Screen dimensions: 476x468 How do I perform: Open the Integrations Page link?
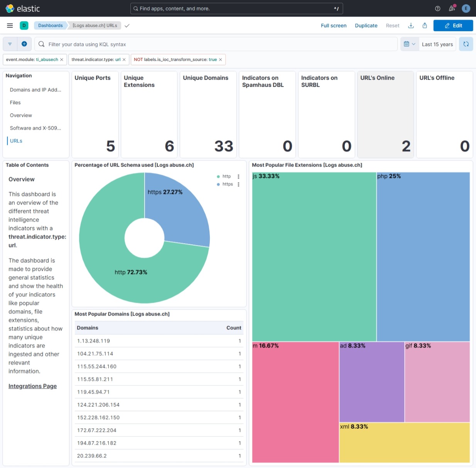point(32,386)
